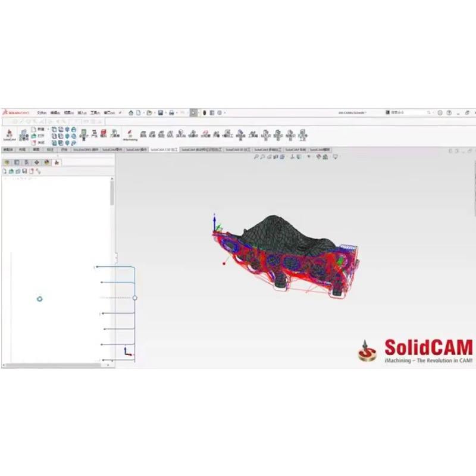
Task: Click the File Properties icon in the top toolbar
Action: [212, 113]
